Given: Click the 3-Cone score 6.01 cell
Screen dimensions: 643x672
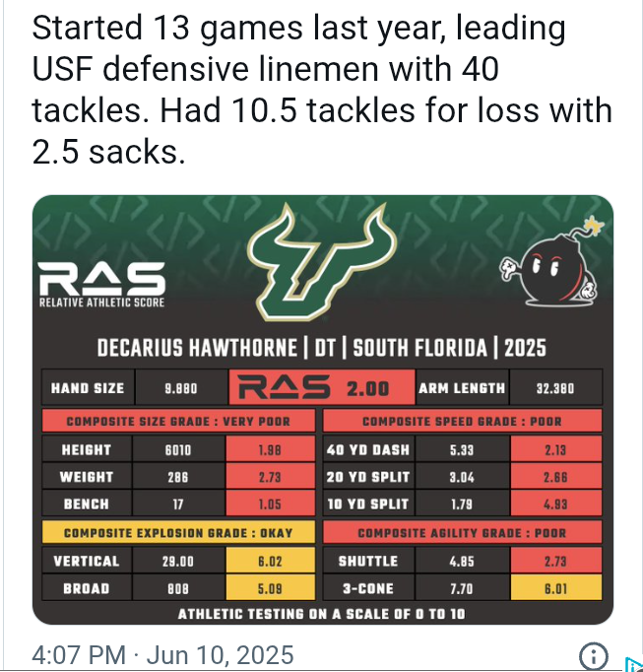Looking at the screenshot, I should coord(556,588).
